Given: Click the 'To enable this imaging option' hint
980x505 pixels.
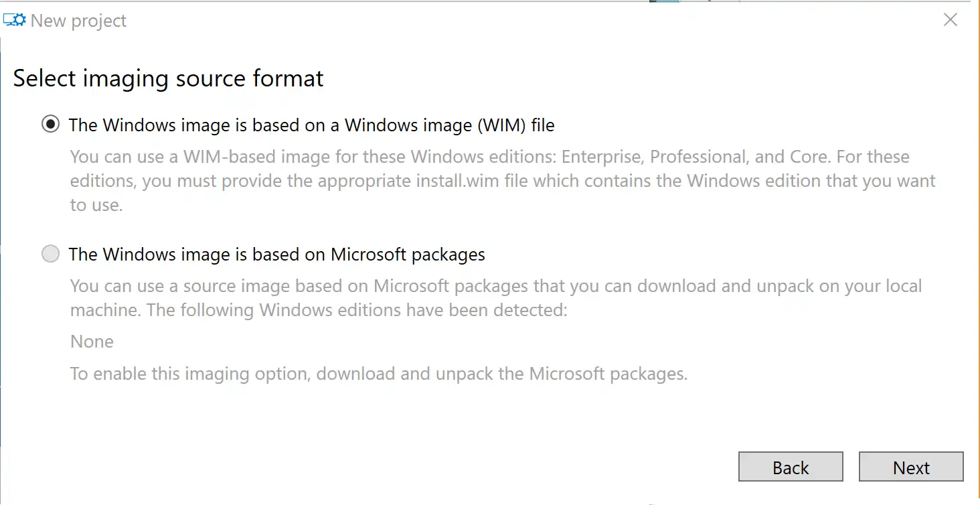Looking at the screenshot, I should (x=379, y=373).
